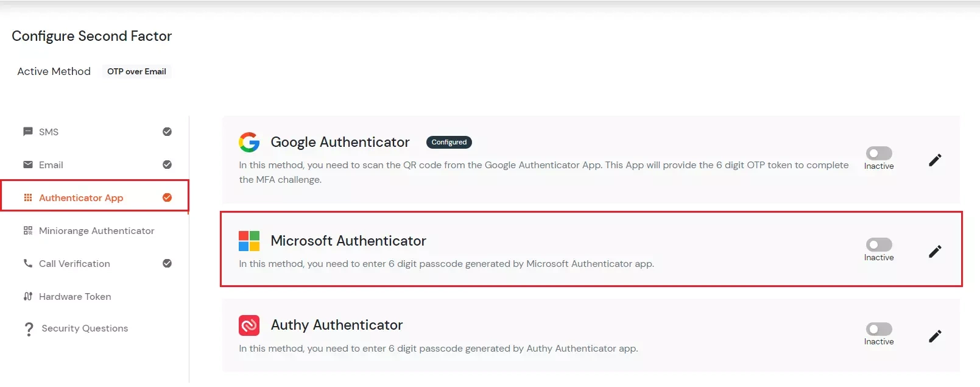Select Hardware Token from the sidebar
This screenshot has width=980, height=387.
tap(75, 296)
